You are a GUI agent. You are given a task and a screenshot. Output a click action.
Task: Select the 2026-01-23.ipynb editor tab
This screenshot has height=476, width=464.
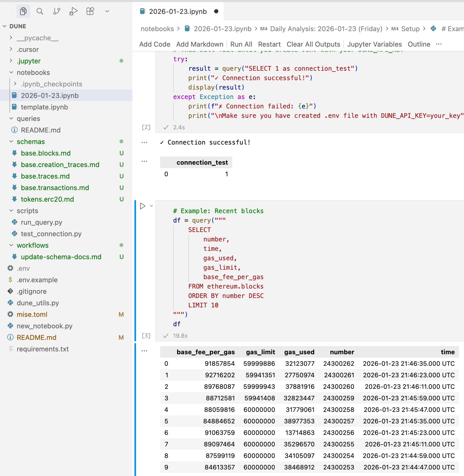(x=178, y=12)
